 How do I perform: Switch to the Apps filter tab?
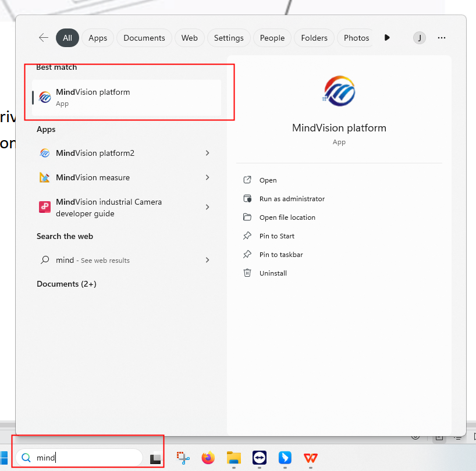pyautogui.click(x=98, y=38)
